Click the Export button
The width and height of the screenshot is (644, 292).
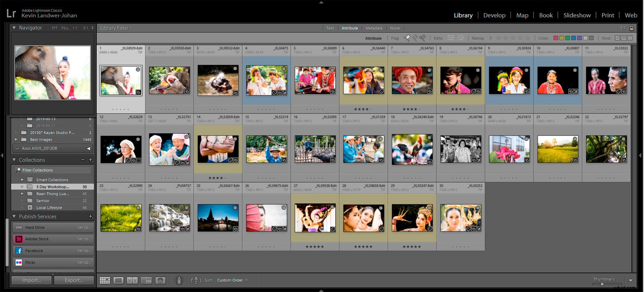pyautogui.click(x=74, y=280)
